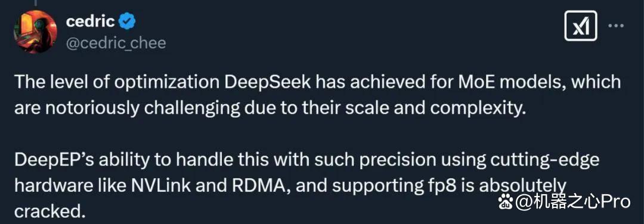Click the thread connector line above the avatar
The height and width of the screenshot is (224, 644).
point(35,3)
